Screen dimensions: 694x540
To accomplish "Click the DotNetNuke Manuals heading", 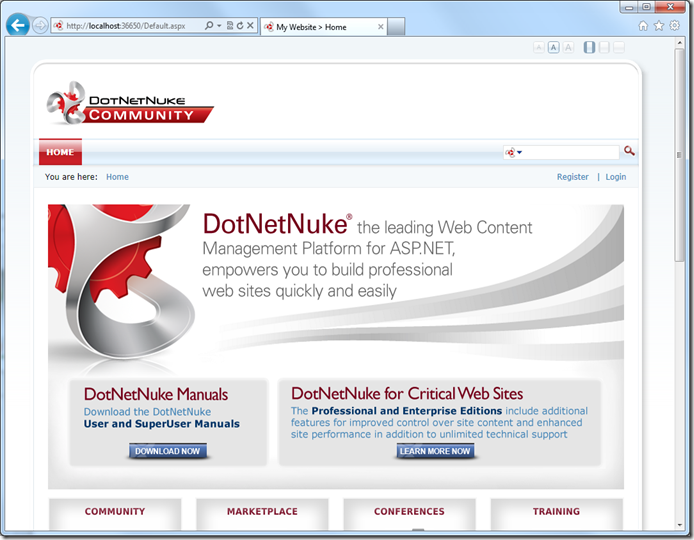I will (156, 394).
